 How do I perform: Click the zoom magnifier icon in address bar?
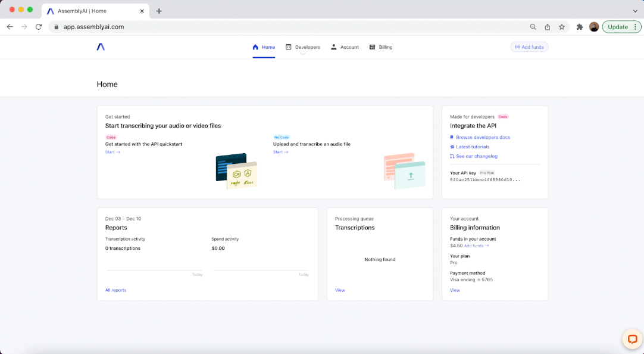(533, 27)
